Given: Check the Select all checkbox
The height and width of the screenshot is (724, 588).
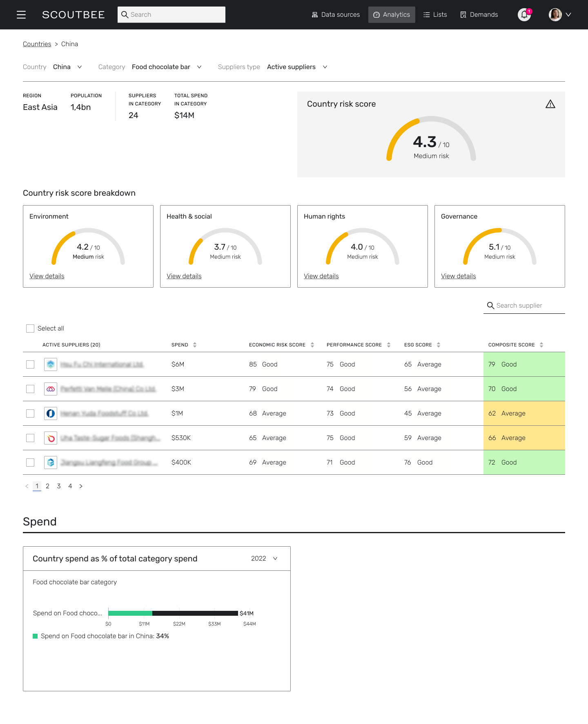Looking at the screenshot, I should pyautogui.click(x=30, y=328).
